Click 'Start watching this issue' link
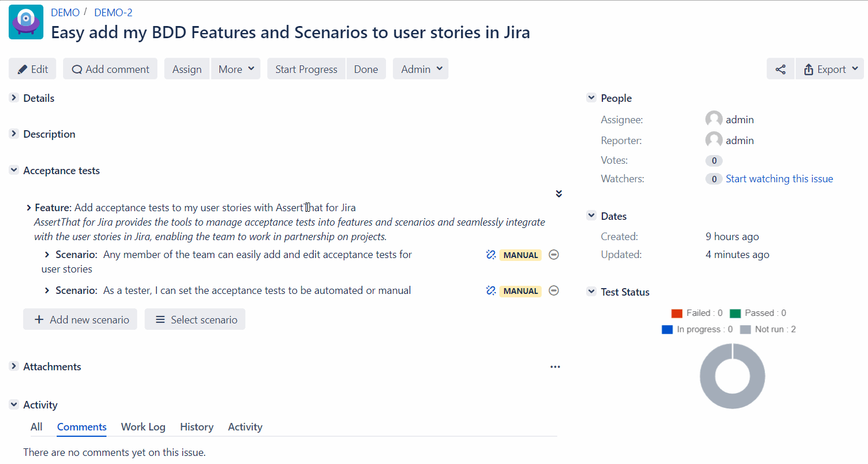868x464 pixels. [x=779, y=179]
